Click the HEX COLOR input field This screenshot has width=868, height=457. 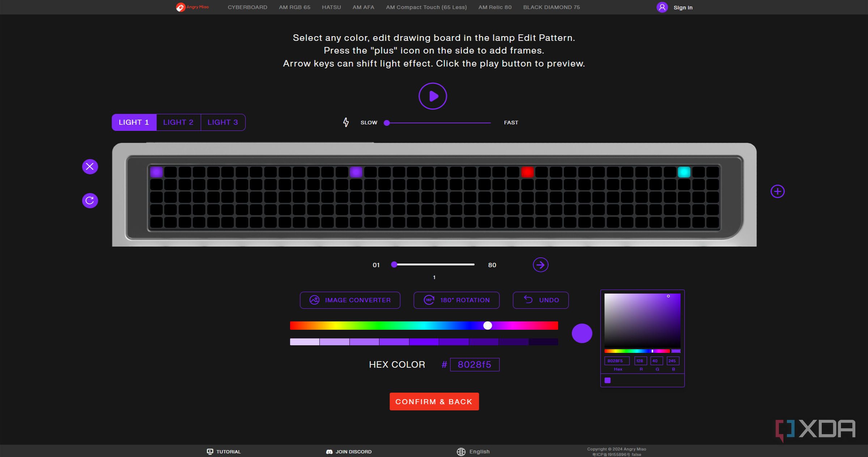pyautogui.click(x=475, y=364)
